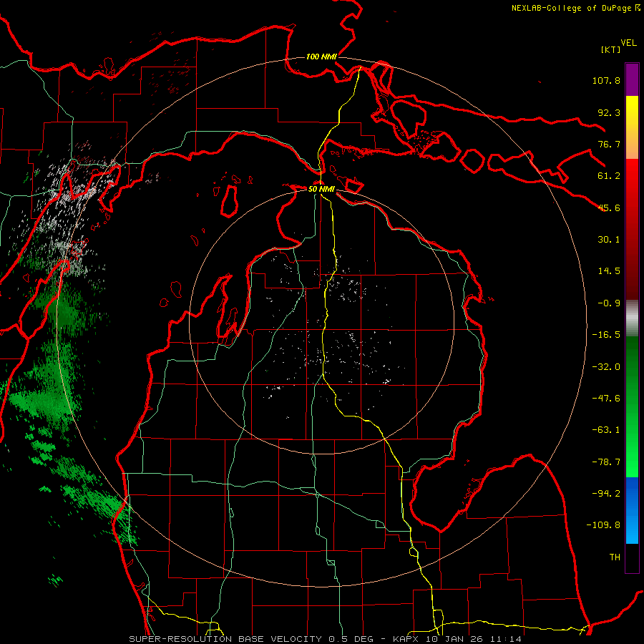Click the [KT] units label
Image resolution: width=644 pixels, height=644 pixels.
610,49
